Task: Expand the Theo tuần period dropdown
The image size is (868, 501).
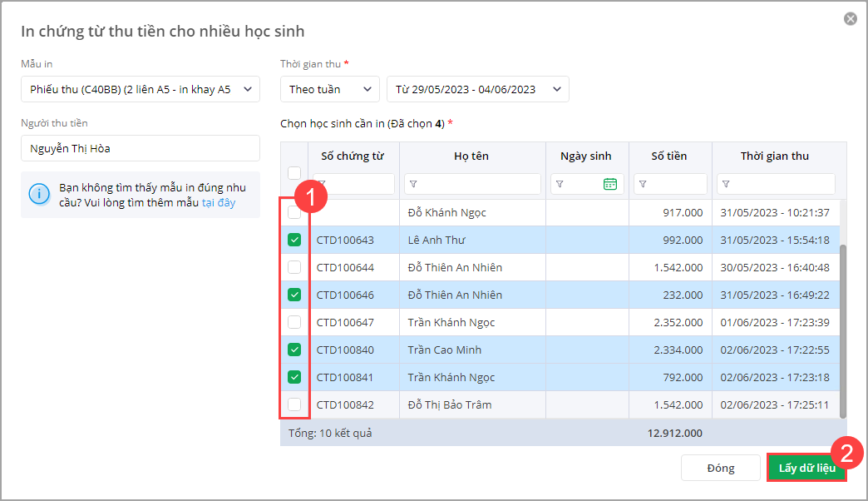Action: [x=330, y=89]
